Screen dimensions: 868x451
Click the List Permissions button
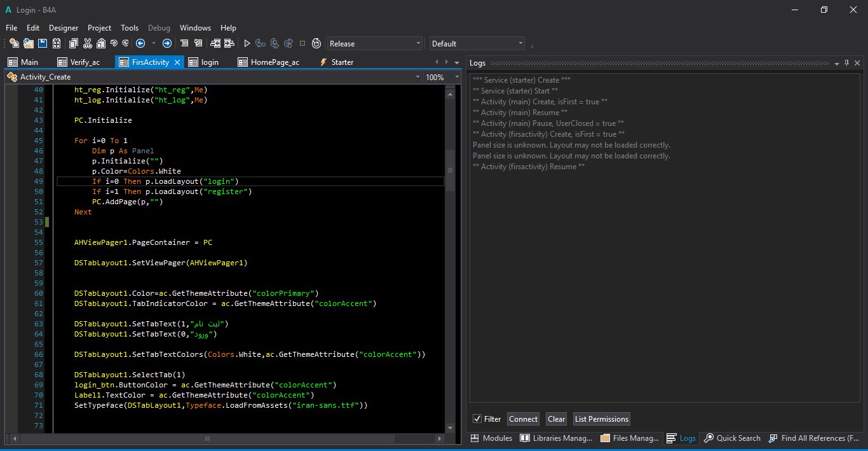(x=601, y=419)
